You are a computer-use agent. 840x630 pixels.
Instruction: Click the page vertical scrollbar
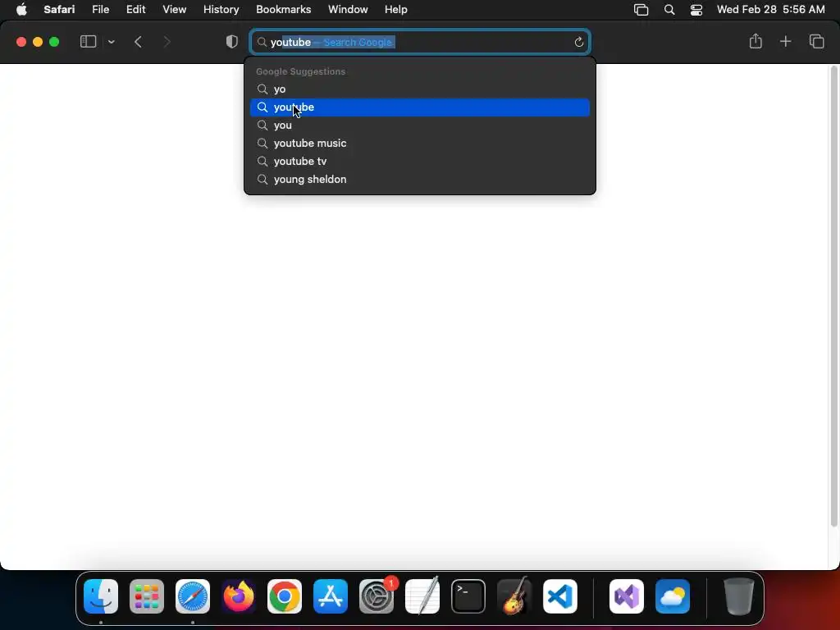833,296
